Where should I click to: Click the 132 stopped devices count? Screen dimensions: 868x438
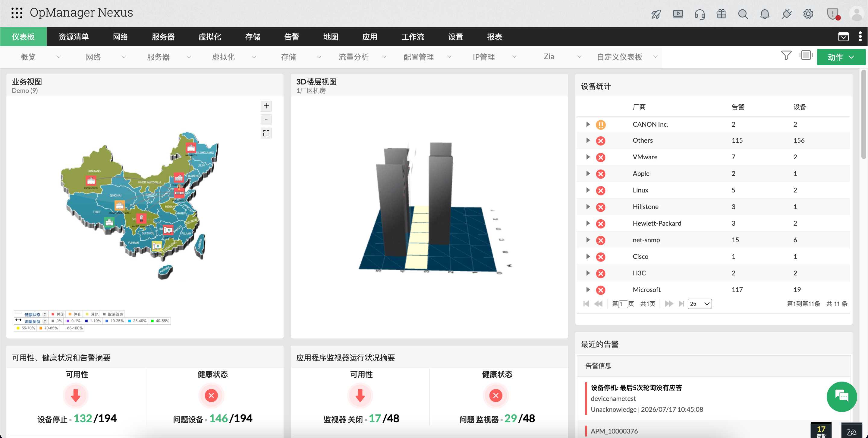(83, 418)
